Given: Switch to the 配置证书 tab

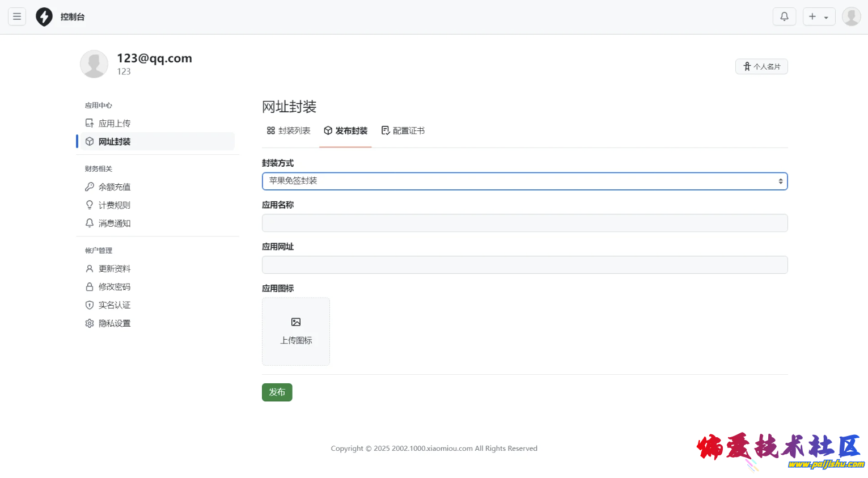Looking at the screenshot, I should pyautogui.click(x=403, y=131).
